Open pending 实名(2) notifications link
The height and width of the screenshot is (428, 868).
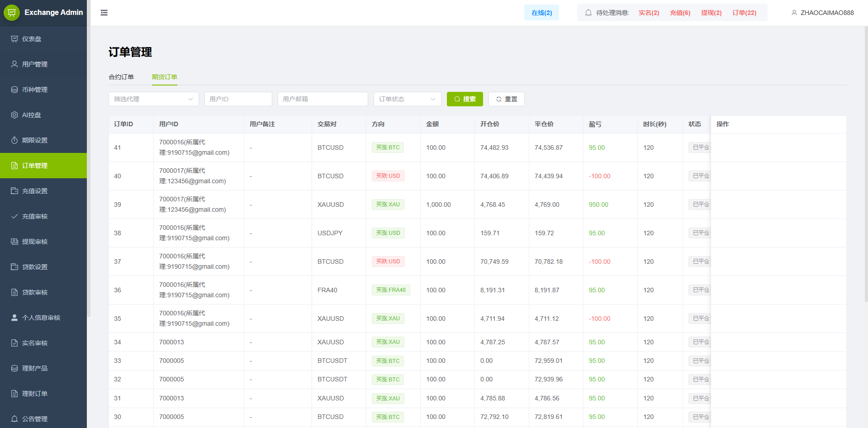tap(649, 13)
